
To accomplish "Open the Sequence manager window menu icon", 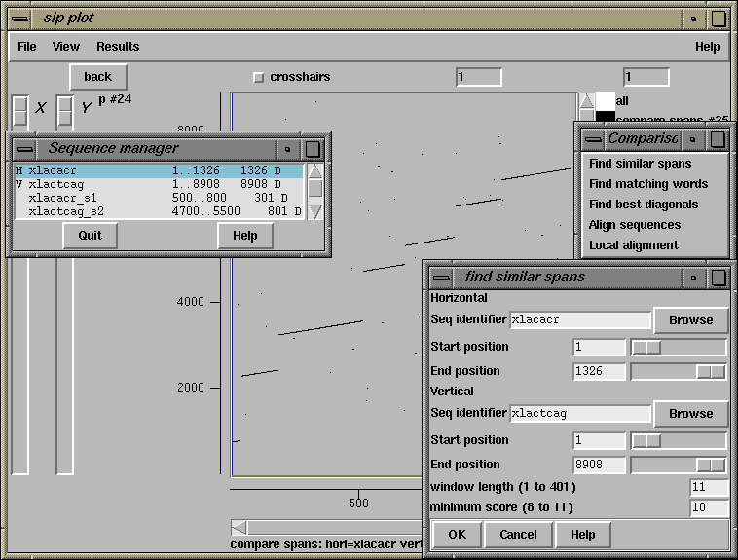I will pyautogui.click(x=24, y=149).
